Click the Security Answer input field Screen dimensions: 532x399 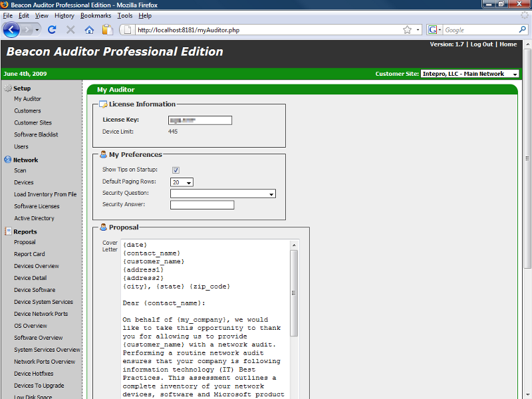tap(202, 205)
